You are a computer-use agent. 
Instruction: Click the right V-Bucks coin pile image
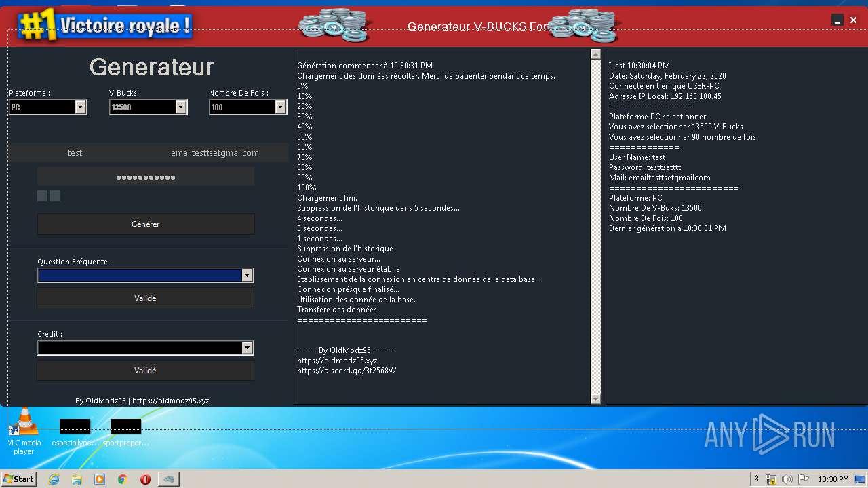(x=584, y=26)
